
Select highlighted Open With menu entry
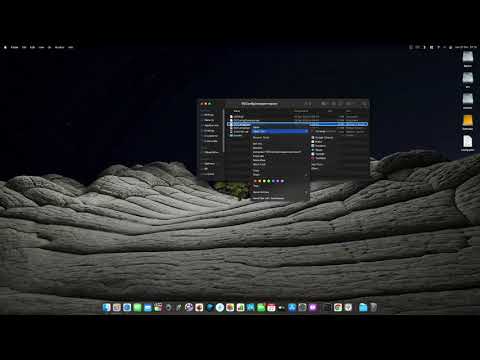point(280,131)
